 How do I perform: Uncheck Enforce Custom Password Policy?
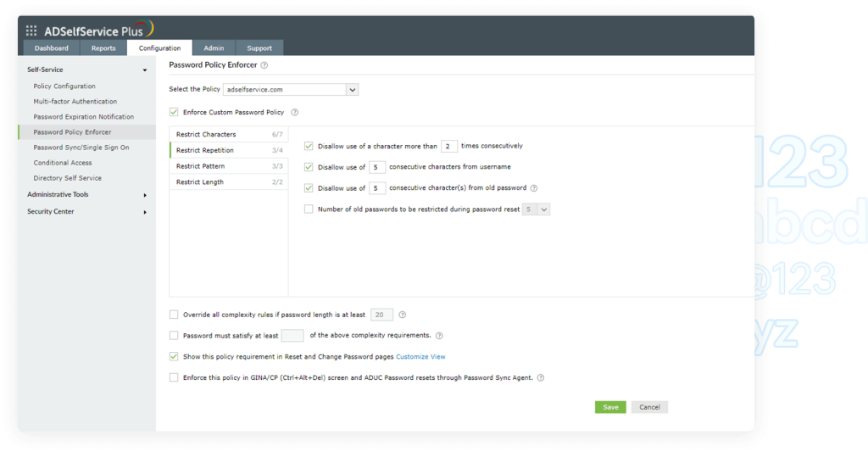tap(175, 112)
